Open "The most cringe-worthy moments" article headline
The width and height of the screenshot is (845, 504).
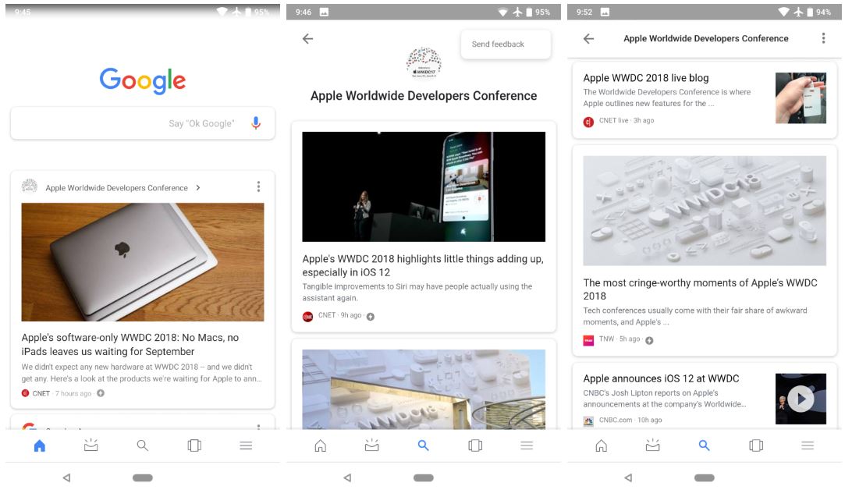coord(700,289)
